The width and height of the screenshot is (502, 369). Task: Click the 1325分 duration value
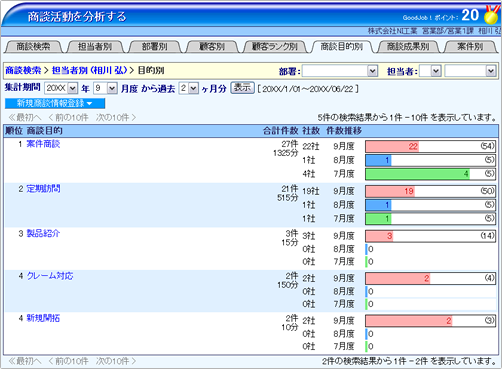tap(286, 153)
